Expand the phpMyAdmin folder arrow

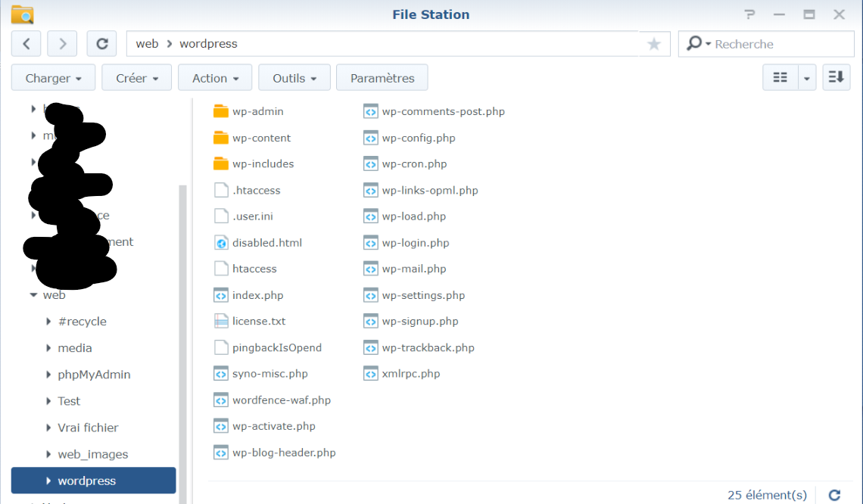(48, 375)
